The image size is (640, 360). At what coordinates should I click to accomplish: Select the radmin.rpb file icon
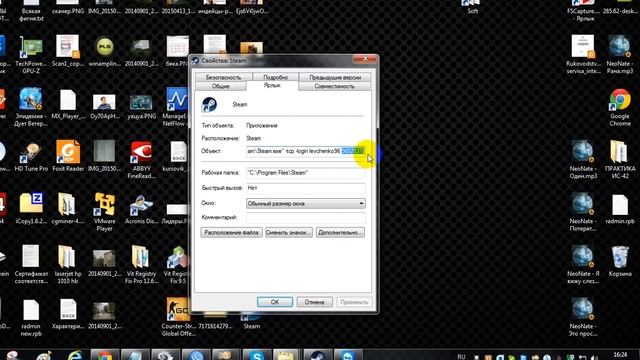click(x=620, y=209)
